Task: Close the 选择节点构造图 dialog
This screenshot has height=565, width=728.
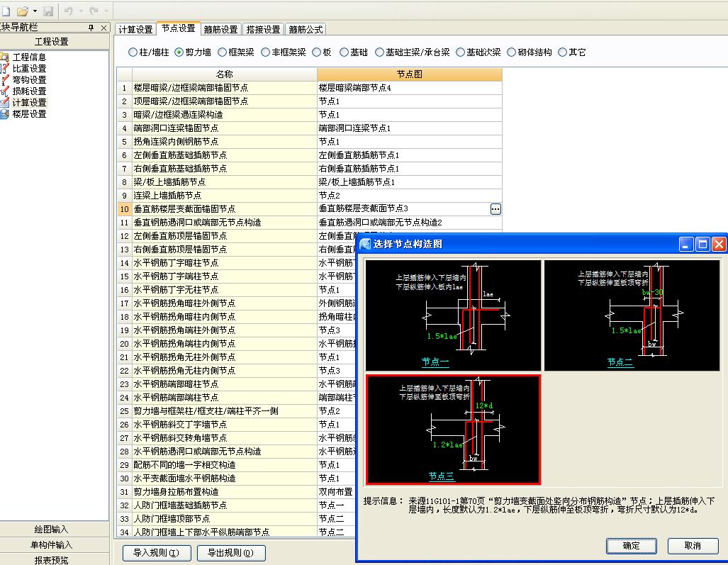Action: pyautogui.click(x=719, y=244)
